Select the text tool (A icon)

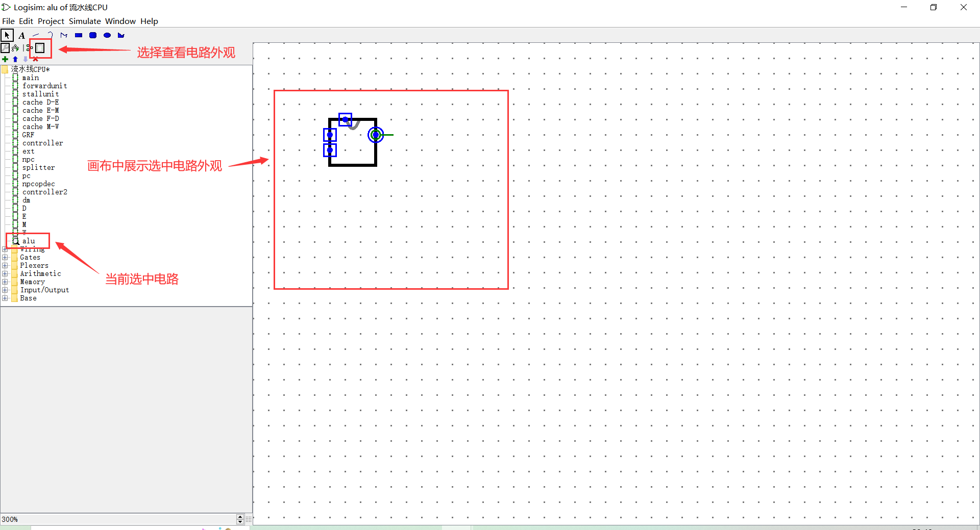pyautogui.click(x=21, y=35)
